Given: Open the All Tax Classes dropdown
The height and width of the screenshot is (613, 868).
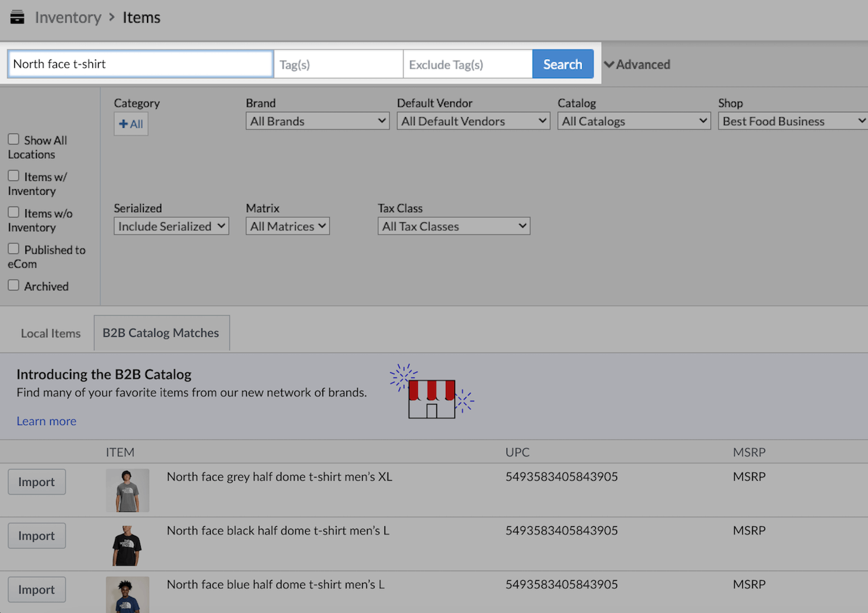Looking at the screenshot, I should 454,226.
